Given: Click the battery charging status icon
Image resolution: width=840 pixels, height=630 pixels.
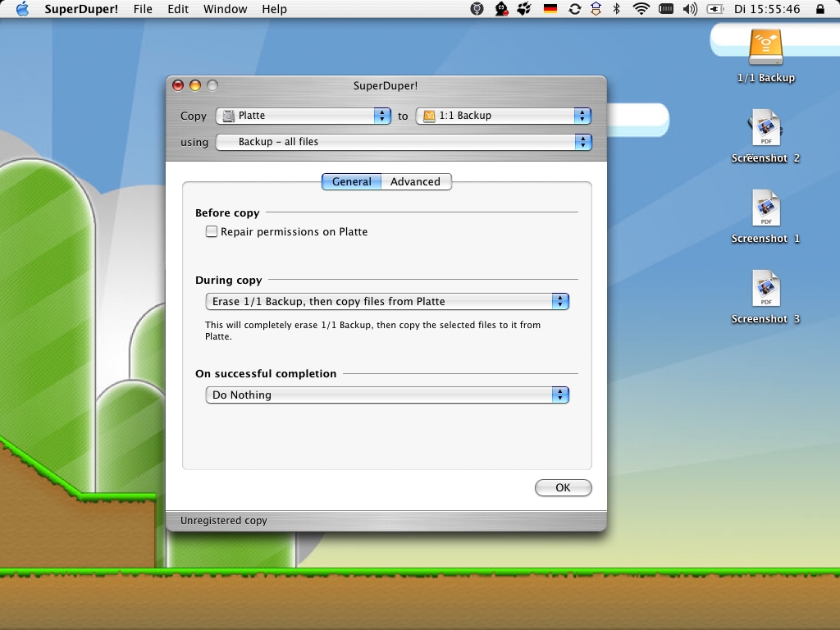Looking at the screenshot, I should (x=715, y=9).
